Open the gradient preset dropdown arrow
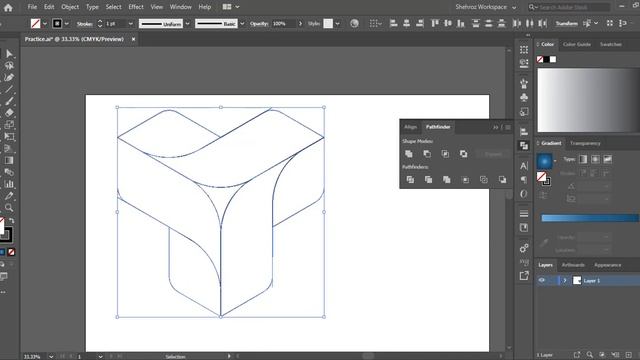The height and width of the screenshot is (360, 640). click(555, 161)
